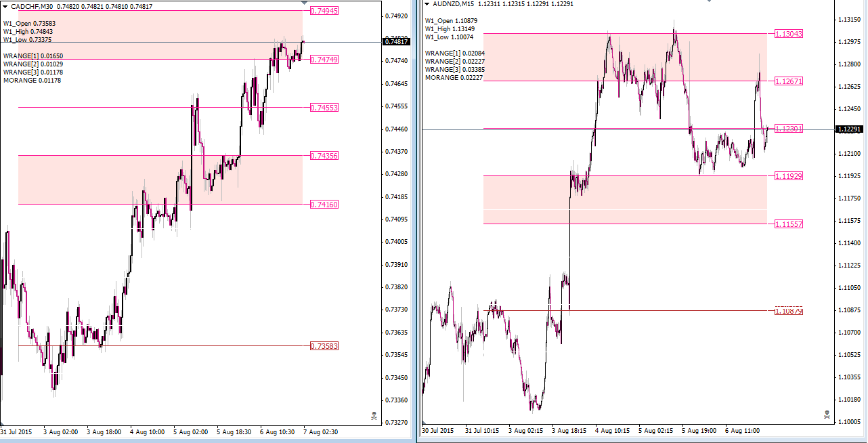The height and width of the screenshot is (443, 868).
Task: Click MORANGE 0.02227 on the AUDNZD chart
Action: point(454,78)
